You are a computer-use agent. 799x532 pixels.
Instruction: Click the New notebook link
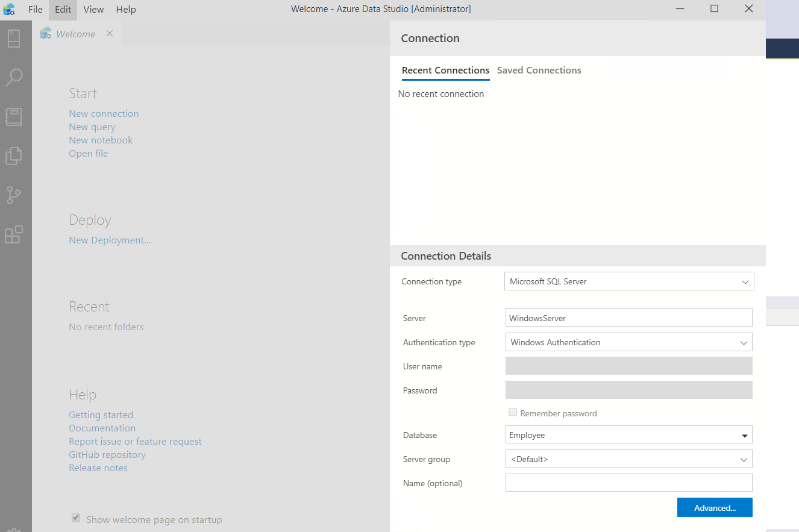101,140
